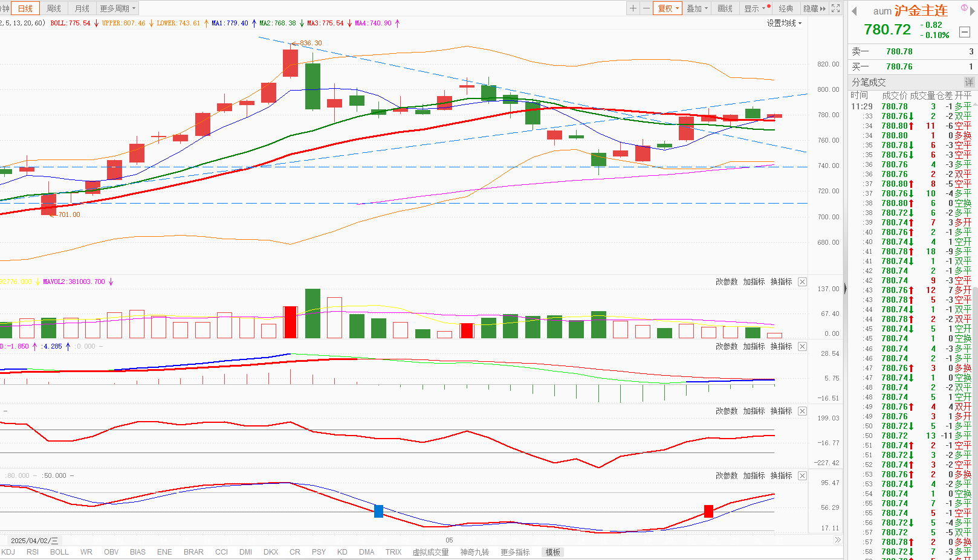Screen dimensions: 978x560
Task: Click the 买一 bid price 780.76
Action: click(899, 66)
